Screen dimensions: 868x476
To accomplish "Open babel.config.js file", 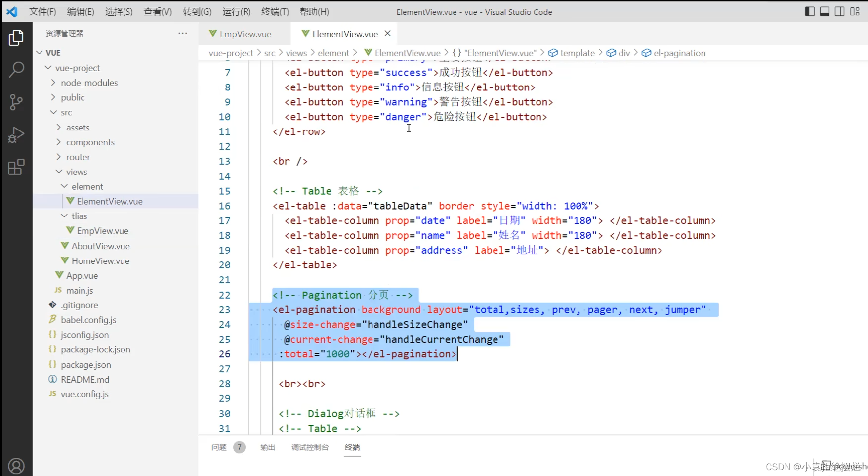I will click(x=116, y=320).
